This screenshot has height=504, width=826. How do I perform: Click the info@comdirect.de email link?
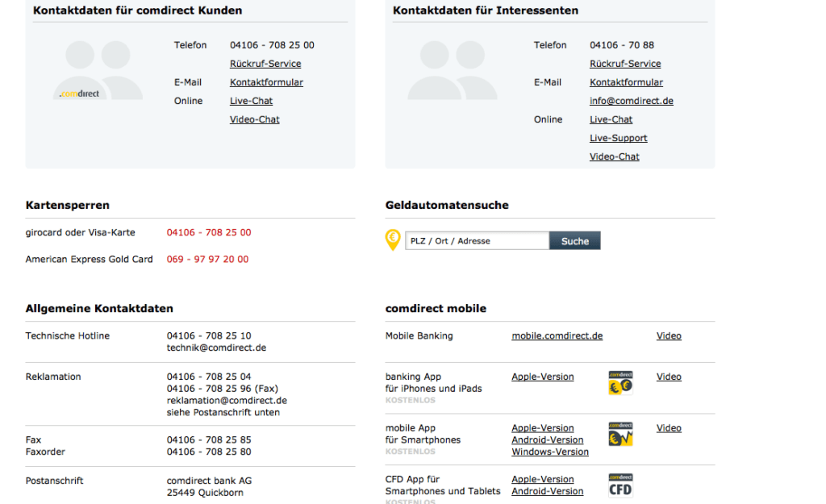click(632, 101)
